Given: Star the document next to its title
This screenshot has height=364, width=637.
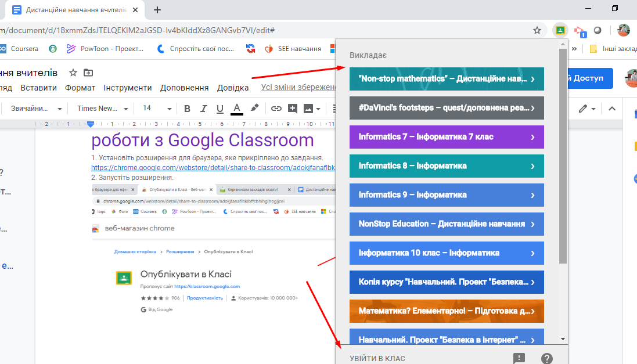Looking at the screenshot, I should [x=73, y=73].
